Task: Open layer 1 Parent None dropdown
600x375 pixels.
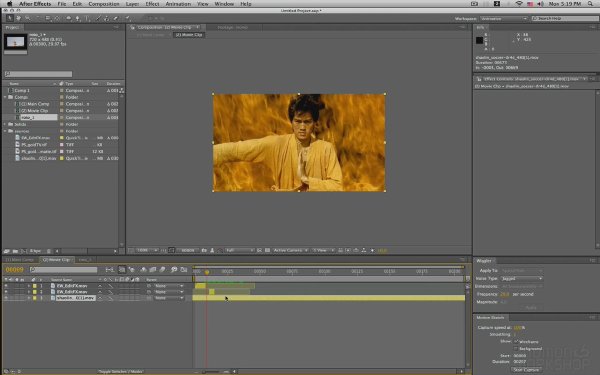Action: [x=168, y=286]
